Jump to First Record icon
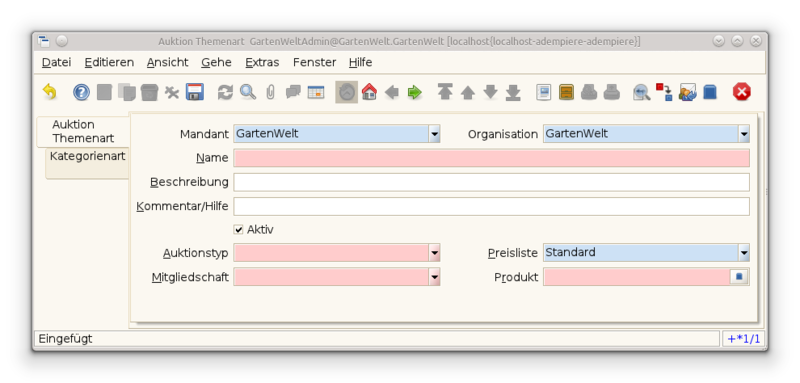The height and width of the screenshot is (383, 800). pyautogui.click(x=445, y=92)
